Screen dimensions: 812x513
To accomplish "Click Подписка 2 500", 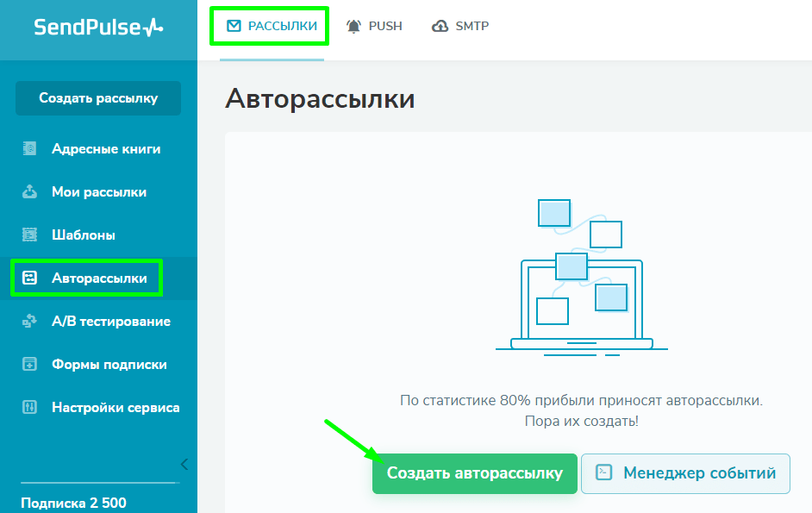I will pyautogui.click(x=73, y=503).
